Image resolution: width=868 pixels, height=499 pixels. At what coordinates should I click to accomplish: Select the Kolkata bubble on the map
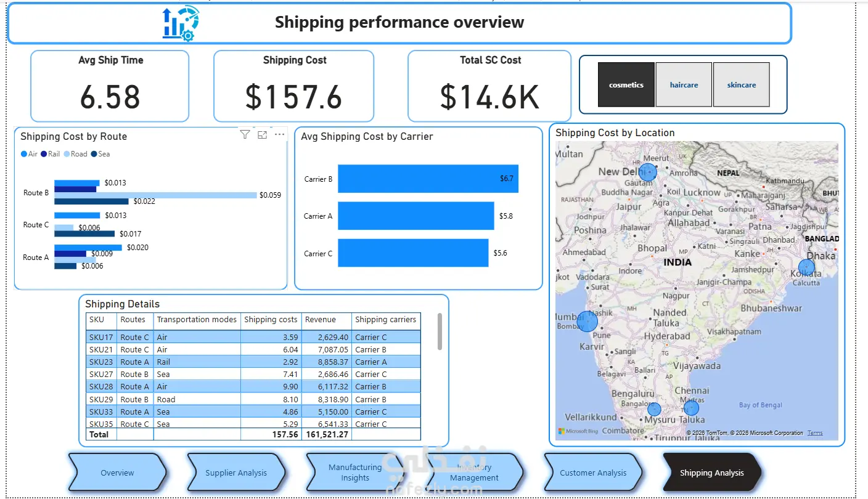pos(806,267)
